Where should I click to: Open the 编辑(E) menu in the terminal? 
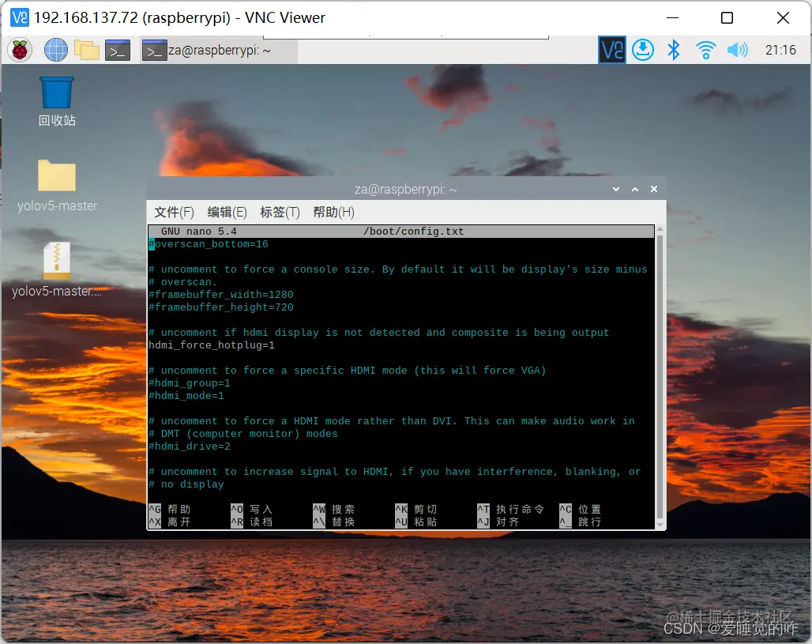227,212
